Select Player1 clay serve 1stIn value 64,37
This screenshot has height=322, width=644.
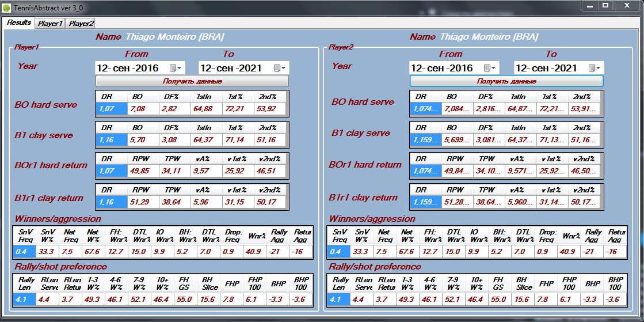click(207, 140)
